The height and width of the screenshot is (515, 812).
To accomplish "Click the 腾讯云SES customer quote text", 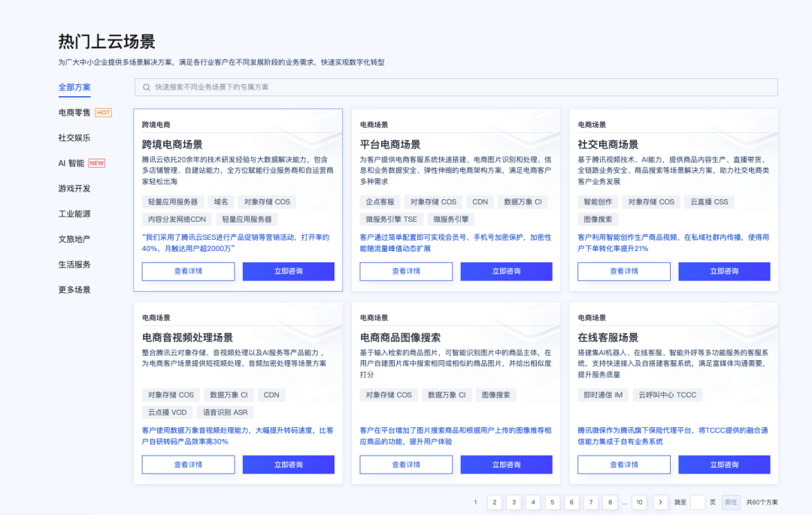I will [x=235, y=243].
